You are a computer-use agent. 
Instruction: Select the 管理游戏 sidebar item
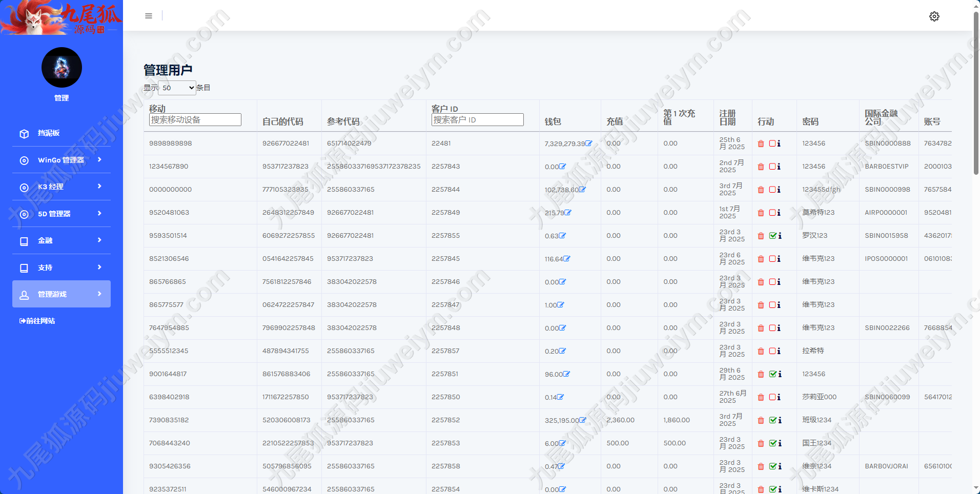pyautogui.click(x=62, y=294)
